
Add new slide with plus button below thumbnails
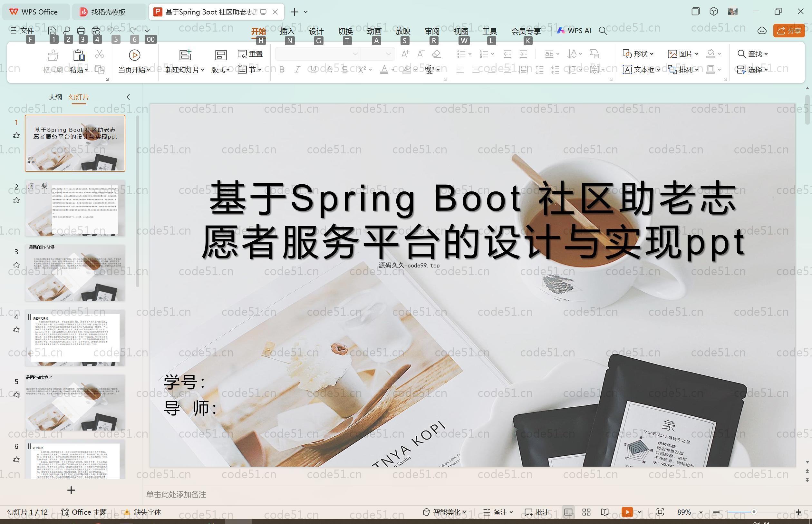(71, 490)
